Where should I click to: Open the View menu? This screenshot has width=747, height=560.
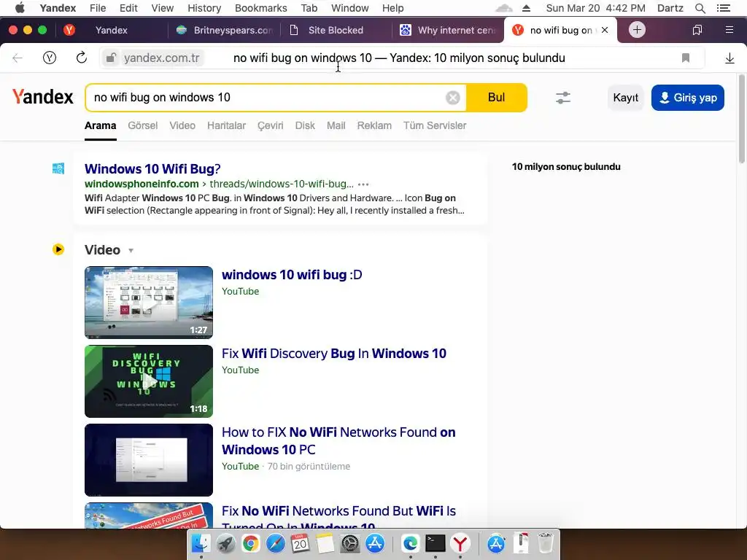[163, 8]
